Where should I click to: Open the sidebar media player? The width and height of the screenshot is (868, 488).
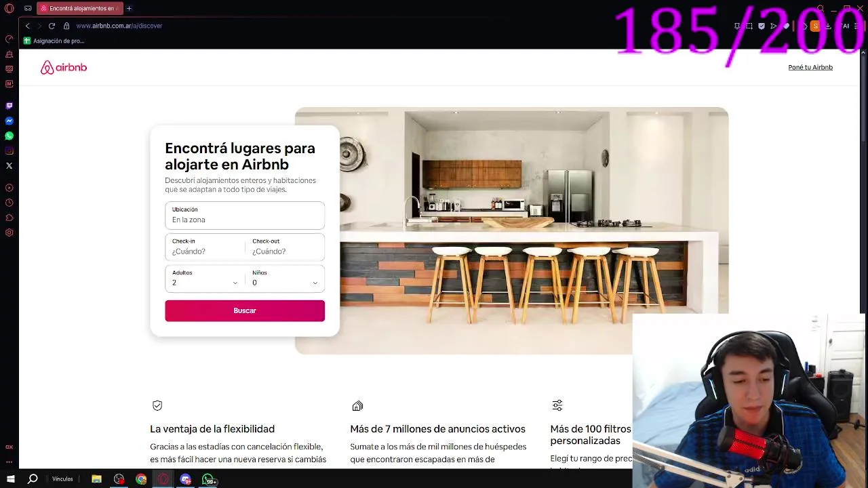(9, 188)
